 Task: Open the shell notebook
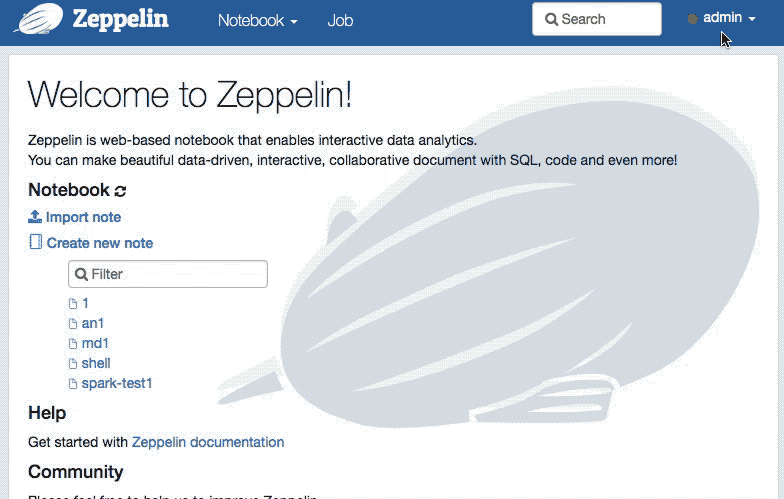[96, 364]
